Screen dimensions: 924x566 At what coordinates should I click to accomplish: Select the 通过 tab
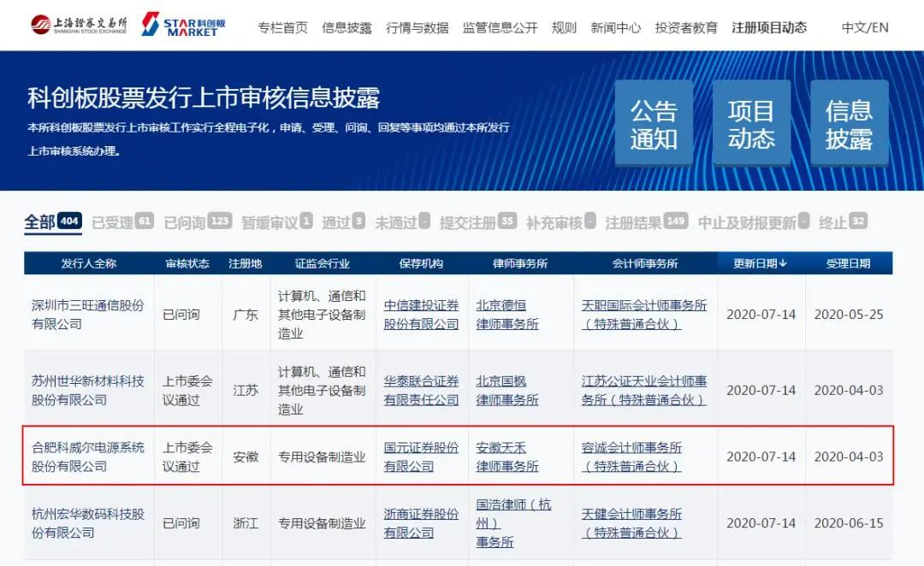pyautogui.click(x=344, y=222)
